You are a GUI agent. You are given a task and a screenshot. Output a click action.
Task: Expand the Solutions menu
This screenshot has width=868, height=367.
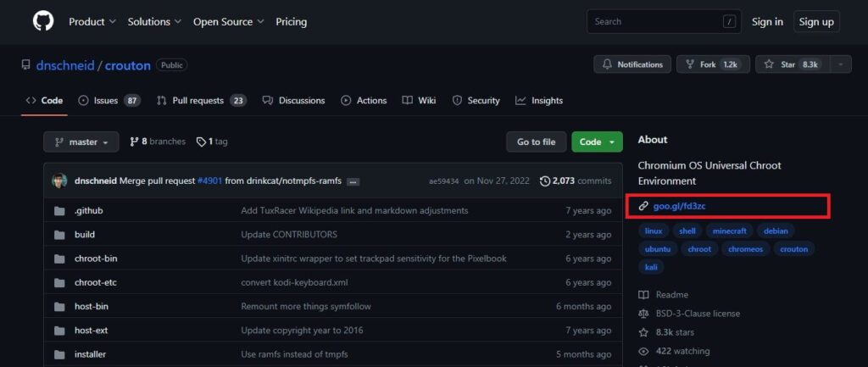[x=154, y=21]
